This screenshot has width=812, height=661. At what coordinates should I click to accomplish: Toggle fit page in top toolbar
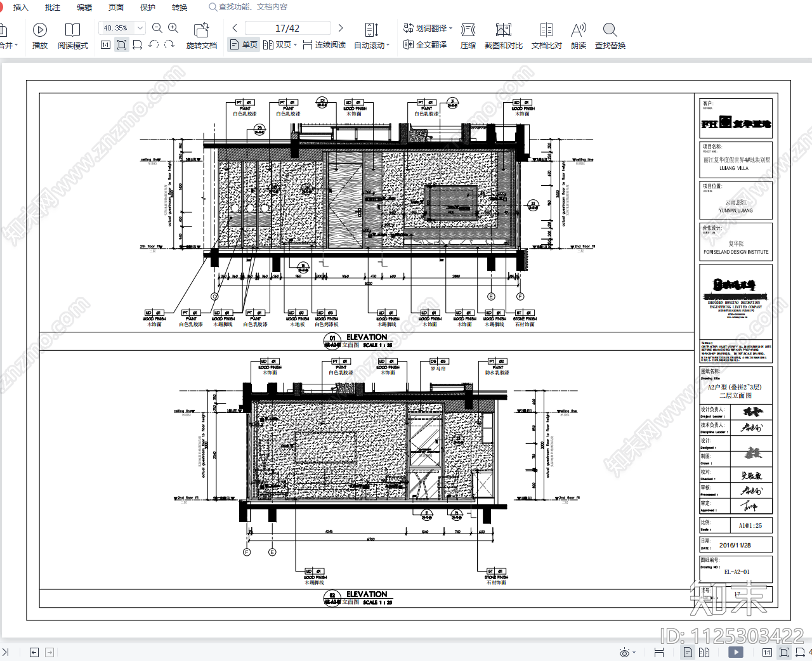click(122, 45)
